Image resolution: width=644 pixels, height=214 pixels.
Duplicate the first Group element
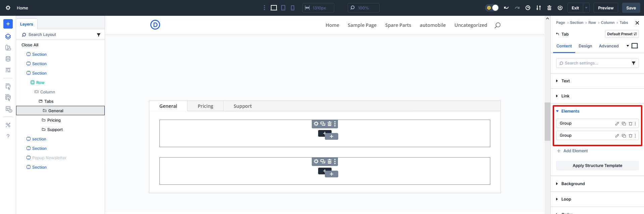624,124
